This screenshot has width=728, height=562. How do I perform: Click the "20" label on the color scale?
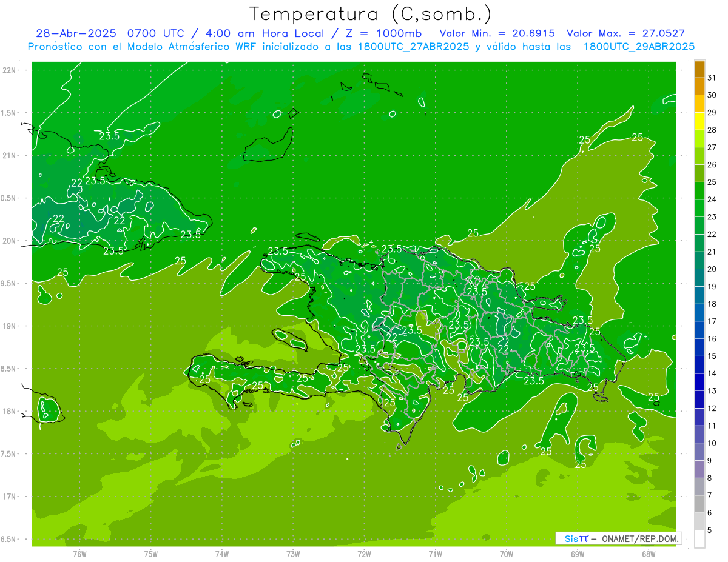[712, 269]
